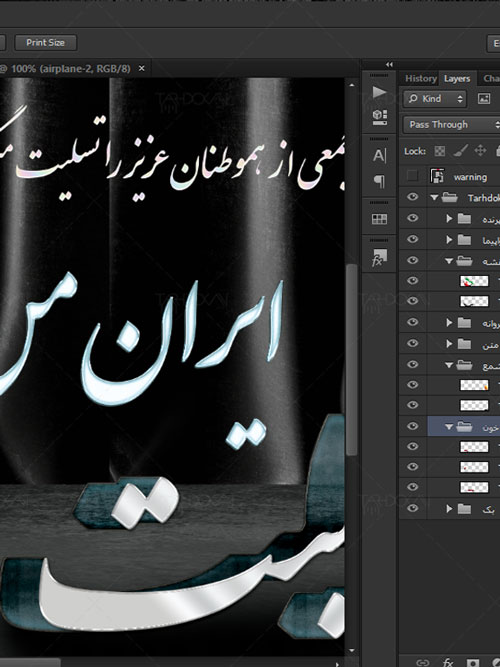This screenshot has height=667, width=500.
Task: Open the Paragraph panel icon
Action: 379,181
